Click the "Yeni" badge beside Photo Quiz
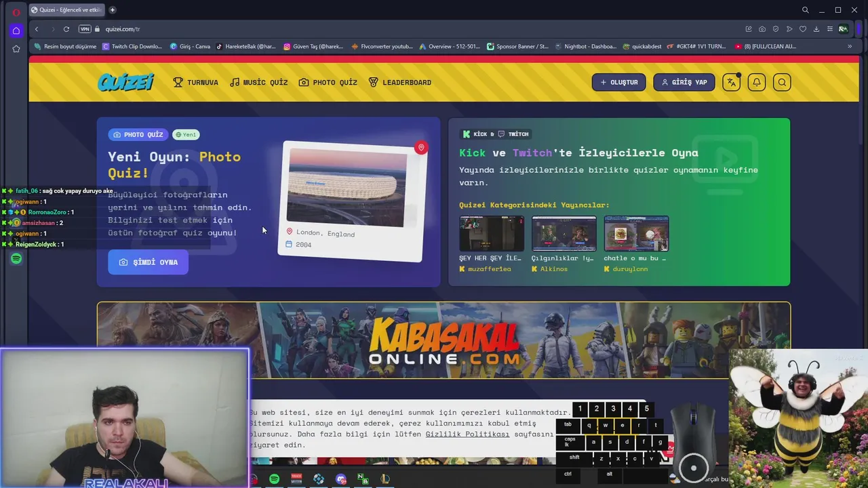This screenshot has width=868, height=488. 186,134
